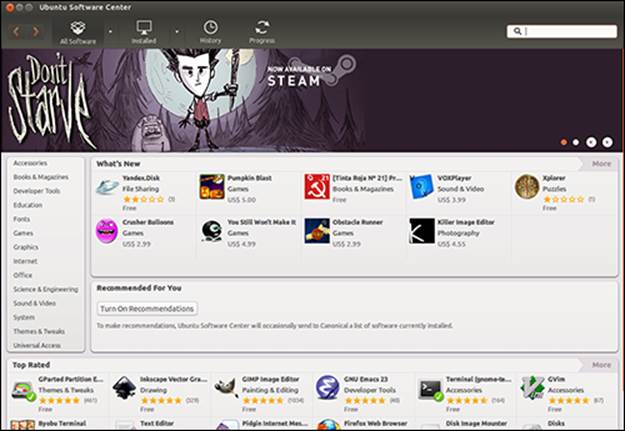Open the Terminal app icon

(430, 390)
